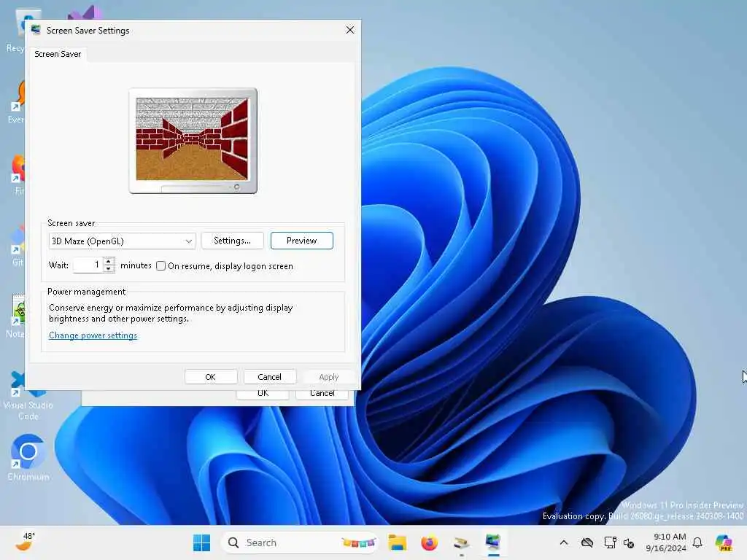Click OK in Screen Saver Settings
This screenshot has width=747, height=560.
211,377
